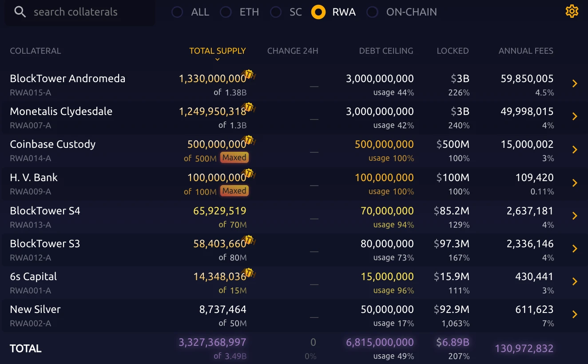Click 6s Capital's ATH badge
Viewport: 588px width, 364px height.
tap(249, 273)
